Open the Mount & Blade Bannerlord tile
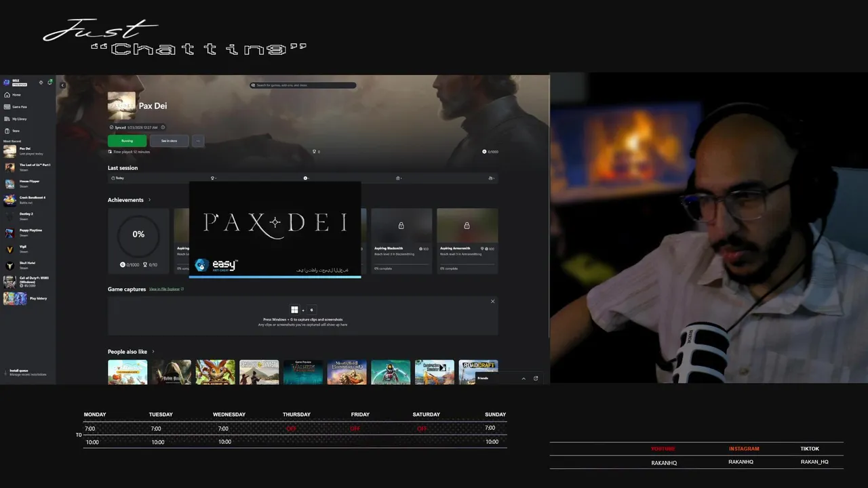The image size is (868, 488). pyautogui.click(x=347, y=372)
